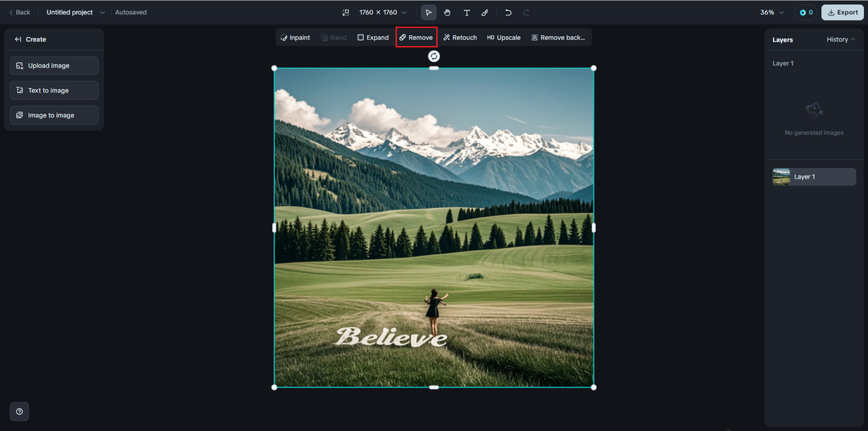Click the Blend tool
Screen dimensions: 868x431
point(334,37)
